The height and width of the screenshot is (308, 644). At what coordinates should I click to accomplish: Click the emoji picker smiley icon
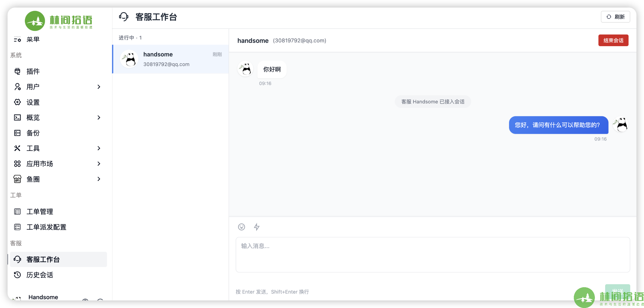coord(241,227)
